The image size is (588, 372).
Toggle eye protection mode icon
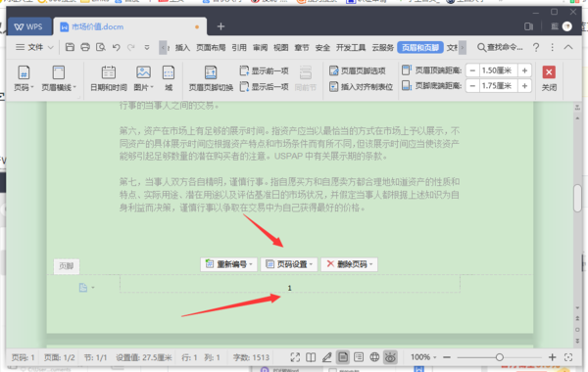(x=390, y=357)
